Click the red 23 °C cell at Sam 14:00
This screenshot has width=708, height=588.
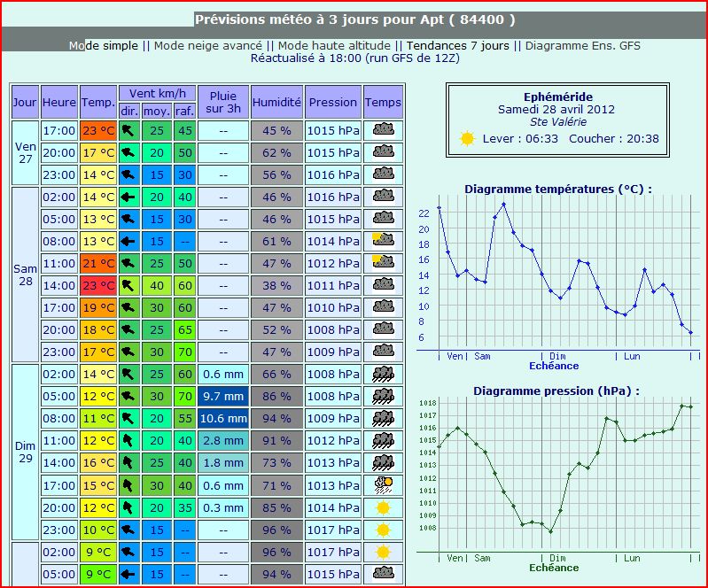98,285
